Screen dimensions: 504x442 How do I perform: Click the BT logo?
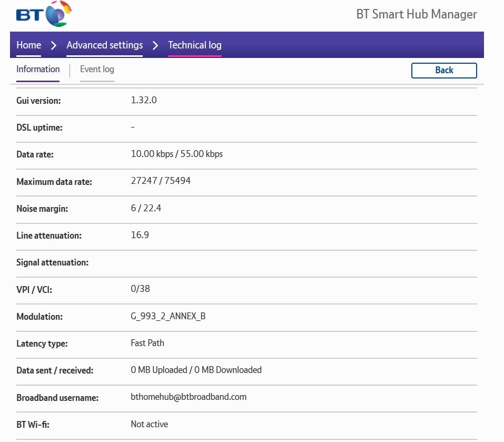44,14
